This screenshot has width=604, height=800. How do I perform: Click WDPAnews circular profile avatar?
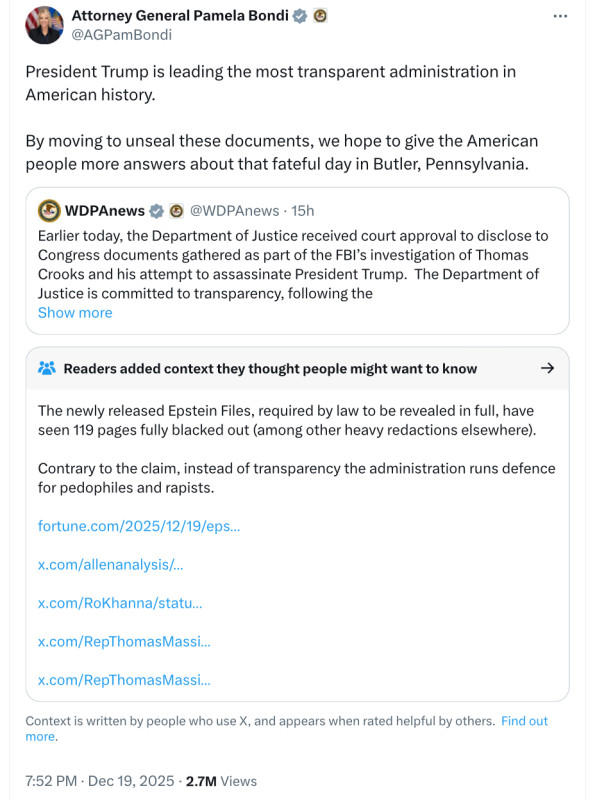(x=47, y=211)
